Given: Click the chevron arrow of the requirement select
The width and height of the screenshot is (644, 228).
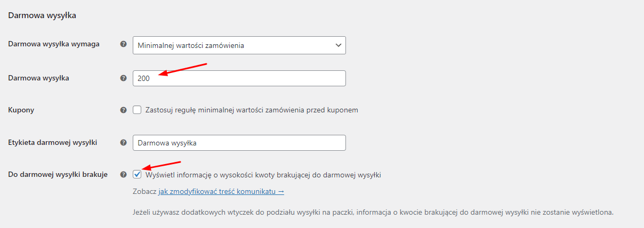Looking at the screenshot, I should [x=338, y=45].
